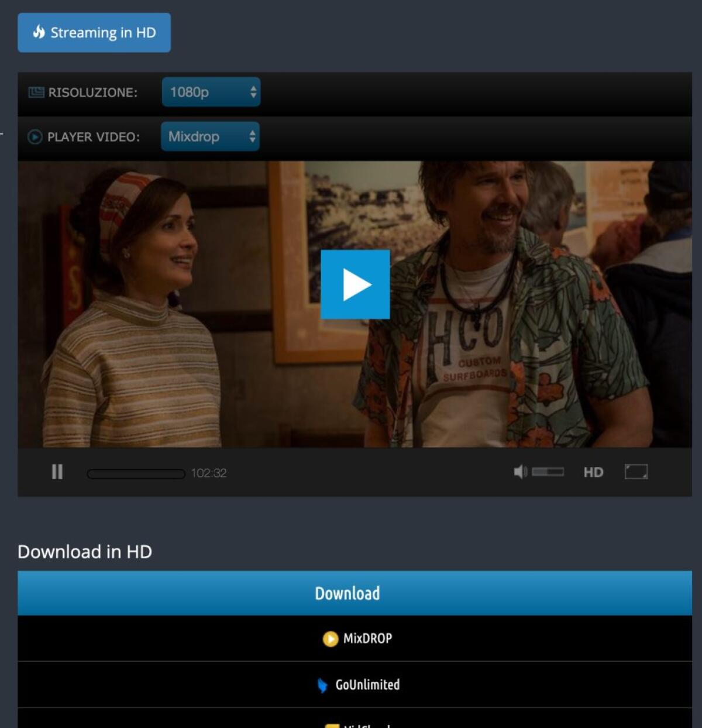
Task: Click the 102:32 duration timestamp
Action: pyautogui.click(x=208, y=473)
